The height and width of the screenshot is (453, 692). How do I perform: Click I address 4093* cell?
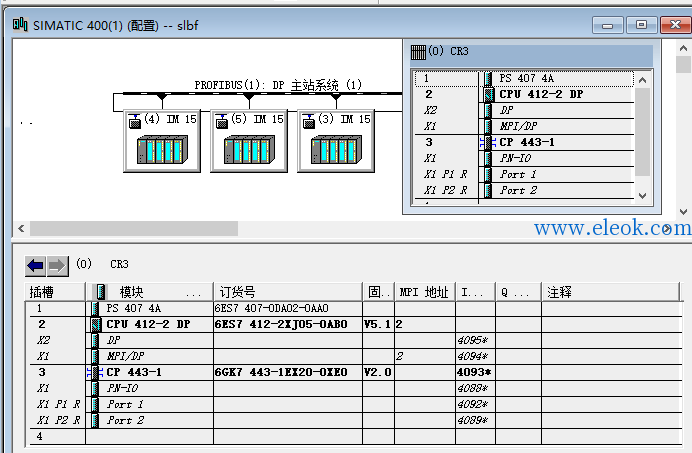[x=475, y=372]
